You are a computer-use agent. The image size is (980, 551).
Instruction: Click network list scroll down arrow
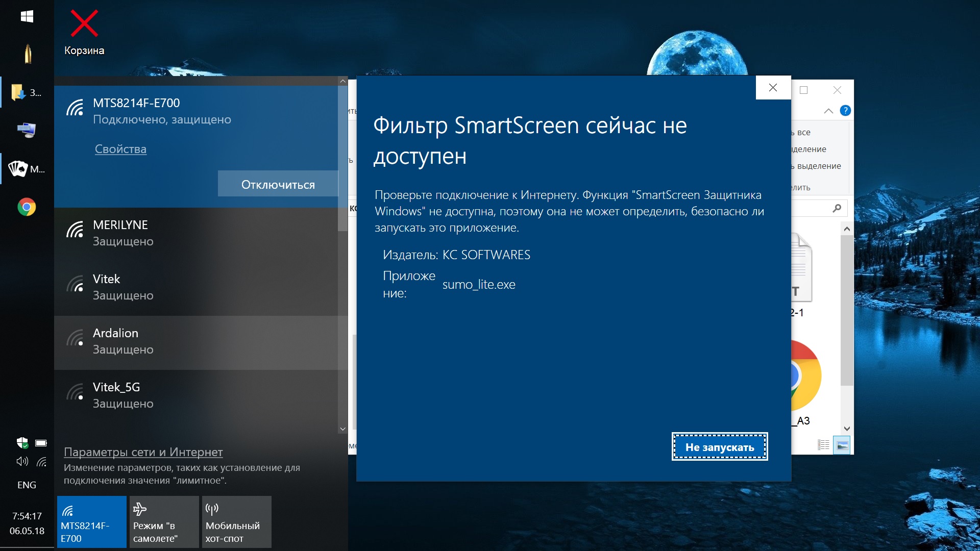(342, 429)
